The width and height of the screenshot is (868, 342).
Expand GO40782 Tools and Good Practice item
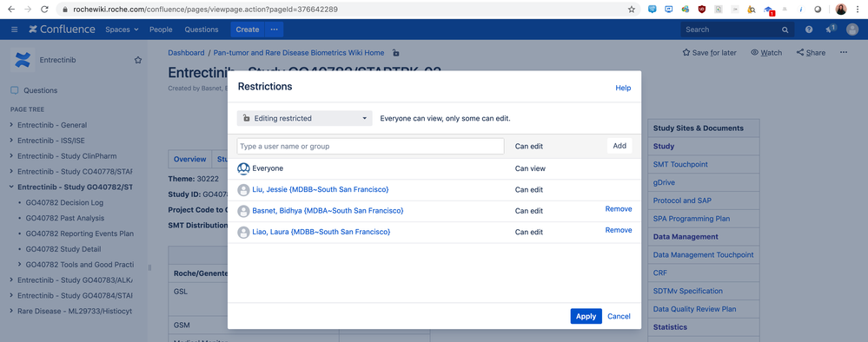tap(20, 265)
